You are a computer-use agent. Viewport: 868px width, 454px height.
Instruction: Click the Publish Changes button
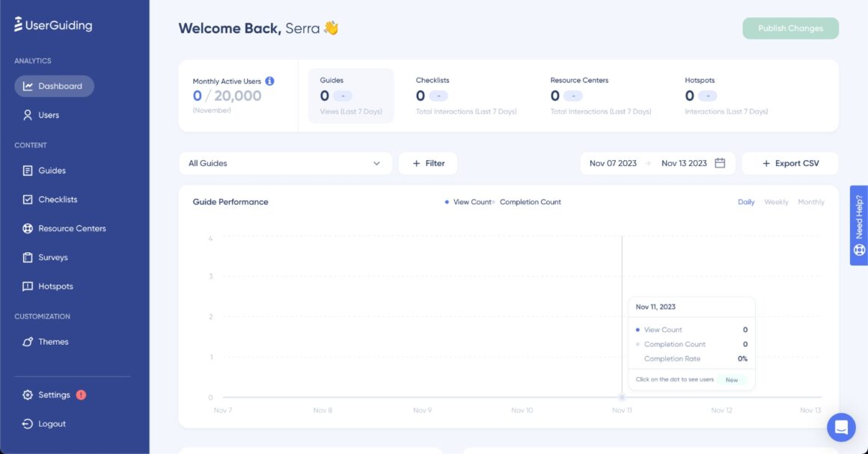(x=789, y=27)
